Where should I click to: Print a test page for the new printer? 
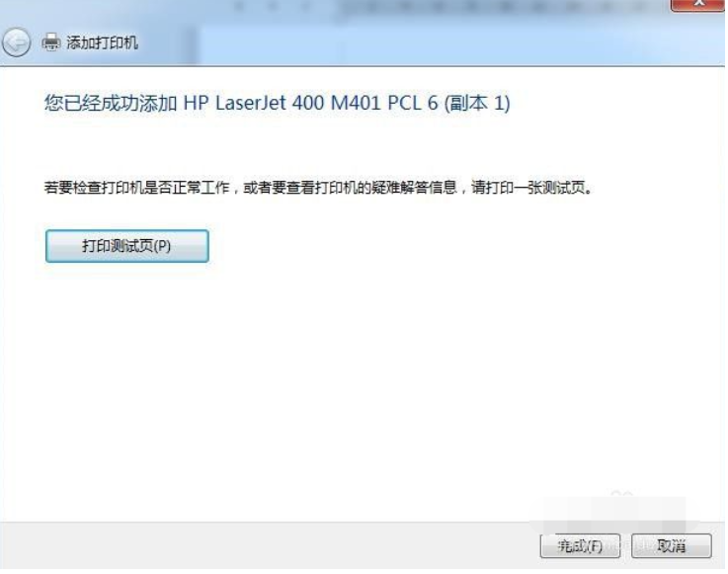click(127, 246)
